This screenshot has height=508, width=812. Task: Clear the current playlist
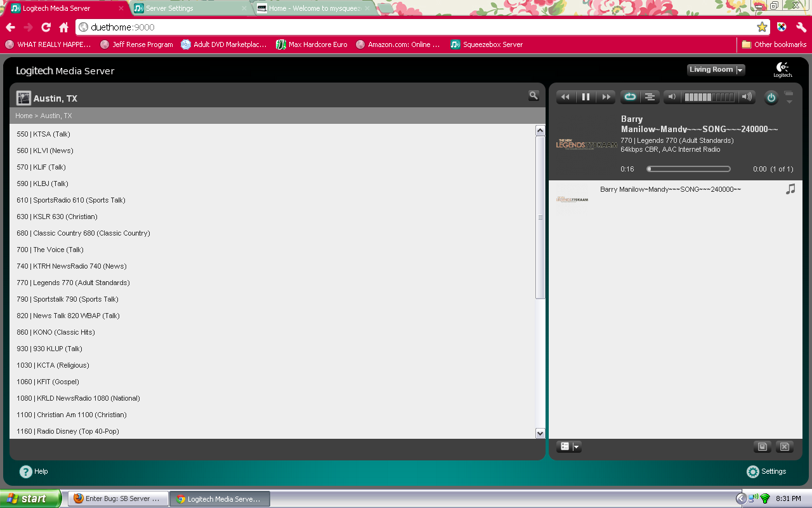(785, 446)
